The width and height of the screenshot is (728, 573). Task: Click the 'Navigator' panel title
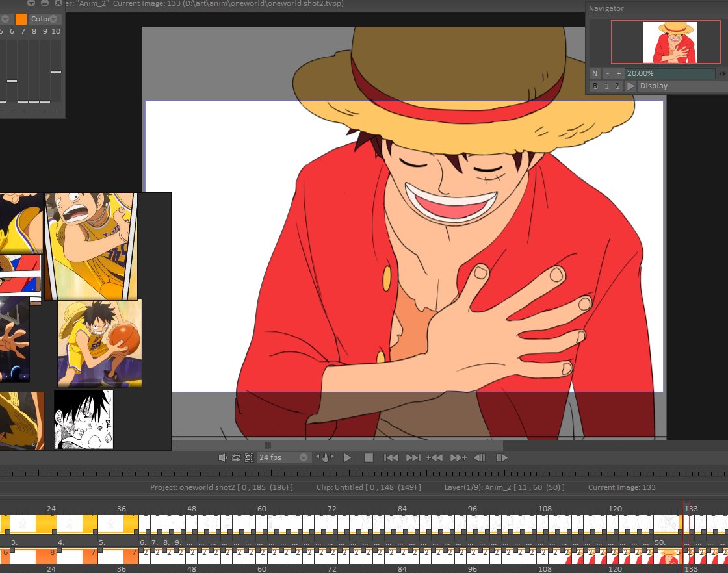point(606,8)
